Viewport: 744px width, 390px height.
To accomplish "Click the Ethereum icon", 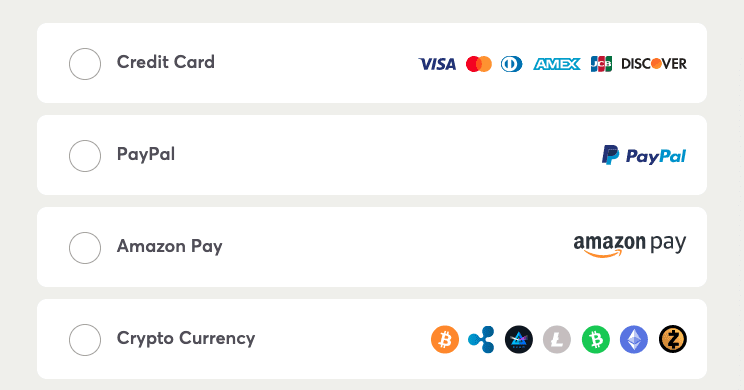I will click(634, 340).
